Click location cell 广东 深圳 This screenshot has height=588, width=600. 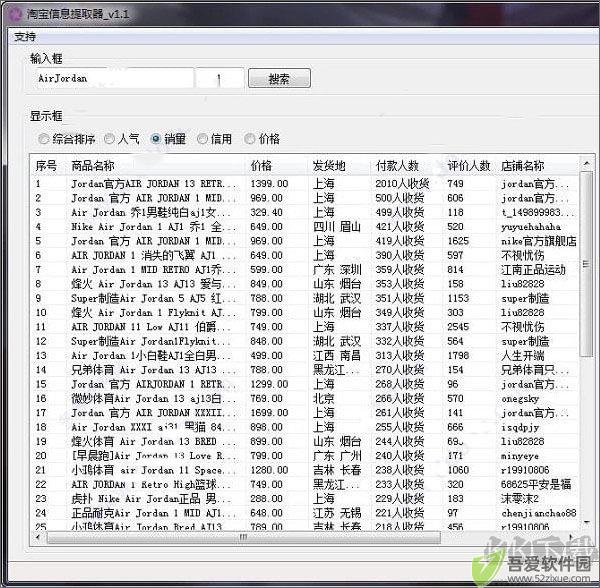click(x=337, y=270)
